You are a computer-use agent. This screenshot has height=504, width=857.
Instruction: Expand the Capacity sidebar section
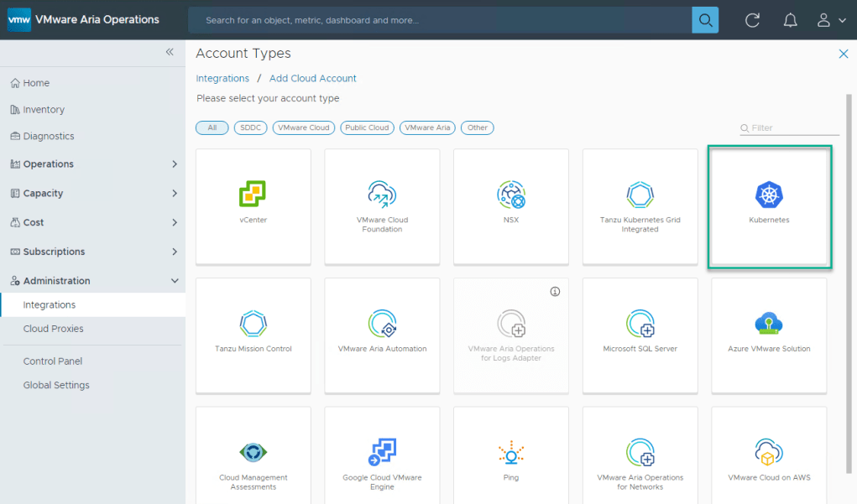(47, 193)
